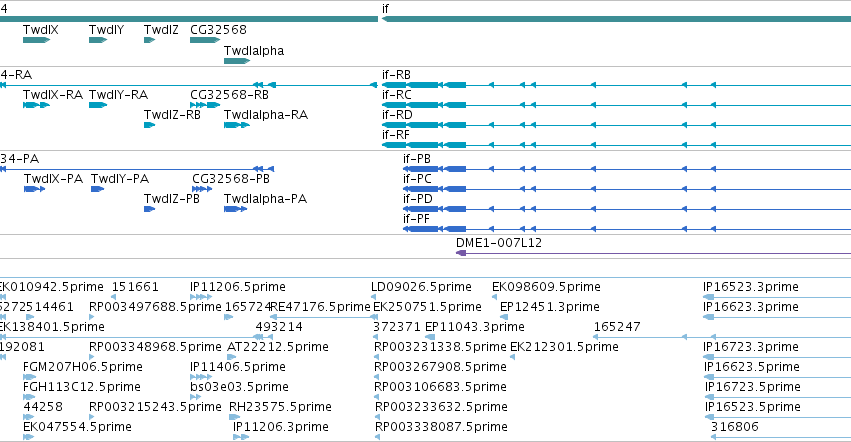Select the CG32568 gene arrow

[205, 40]
